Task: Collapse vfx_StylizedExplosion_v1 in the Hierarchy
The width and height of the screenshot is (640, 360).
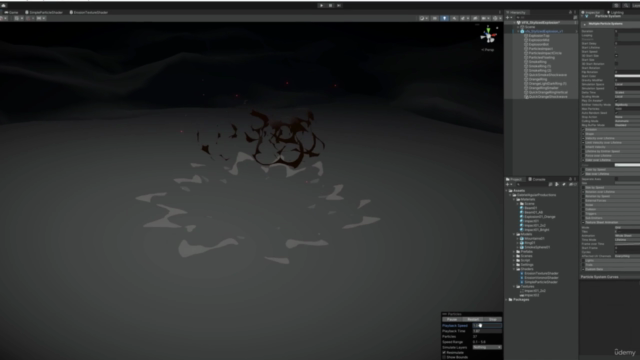Action: tap(518, 31)
